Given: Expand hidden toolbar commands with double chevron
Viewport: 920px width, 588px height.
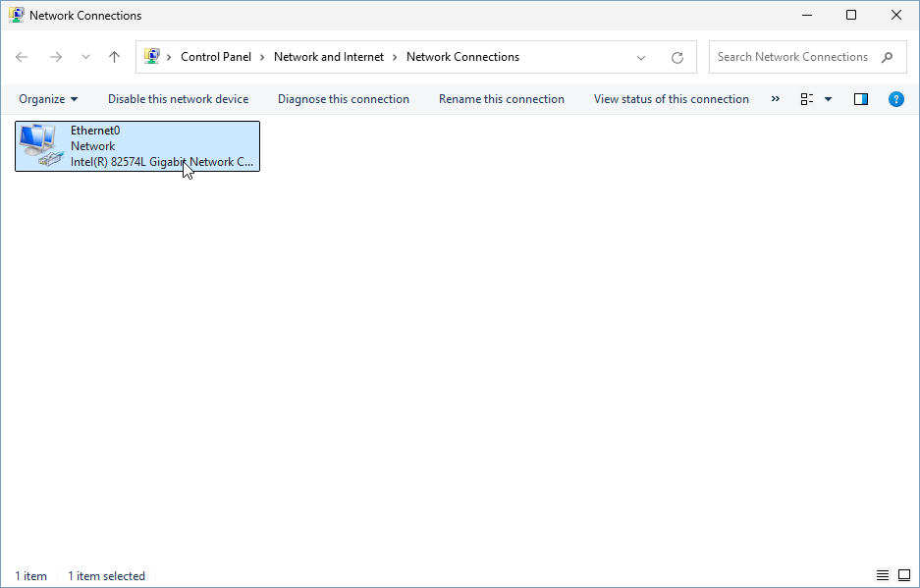Looking at the screenshot, I should [775, 98].
